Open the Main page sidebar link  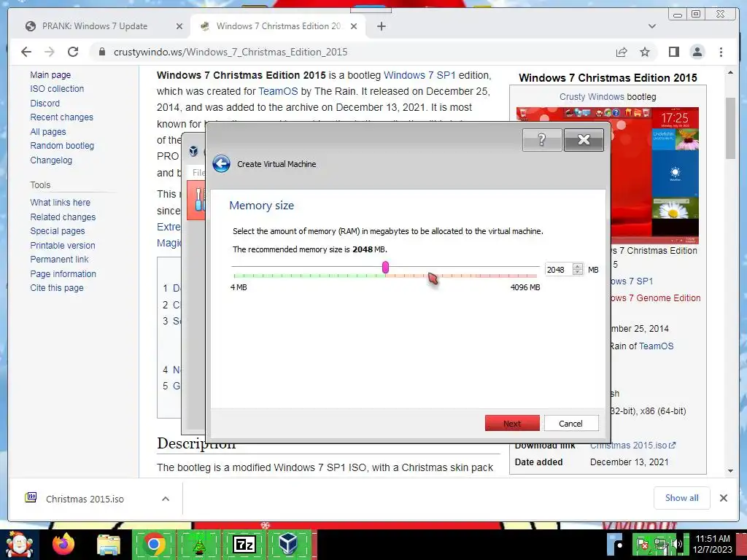pos(50,75)
